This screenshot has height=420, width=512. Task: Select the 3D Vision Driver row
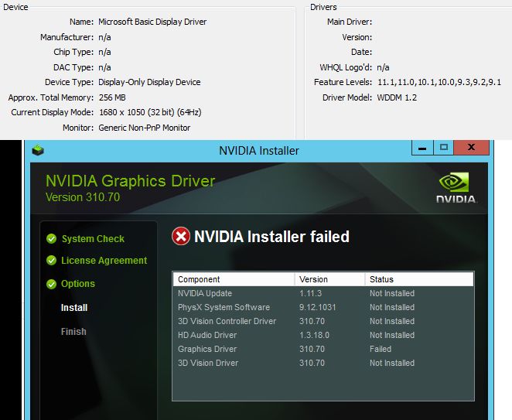tap(323, 363)
